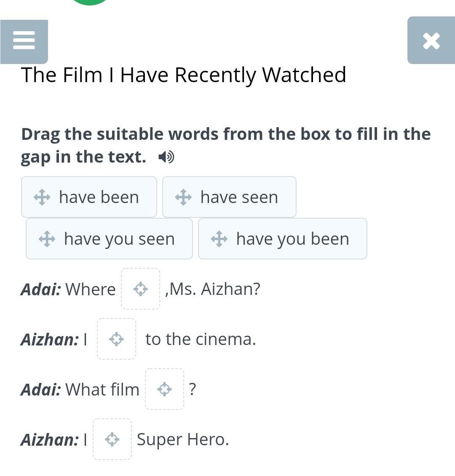Click the move handle on 'have seen'

coord(183,197)
